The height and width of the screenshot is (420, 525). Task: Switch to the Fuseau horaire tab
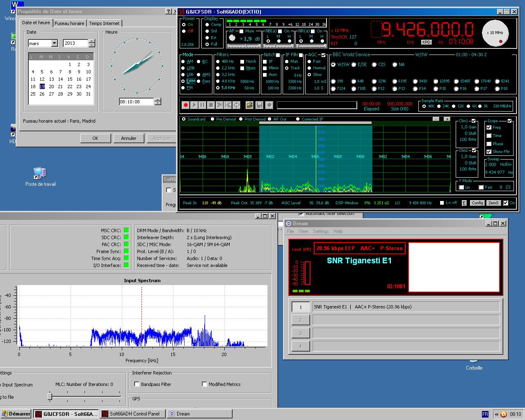(x=69, y=23)
